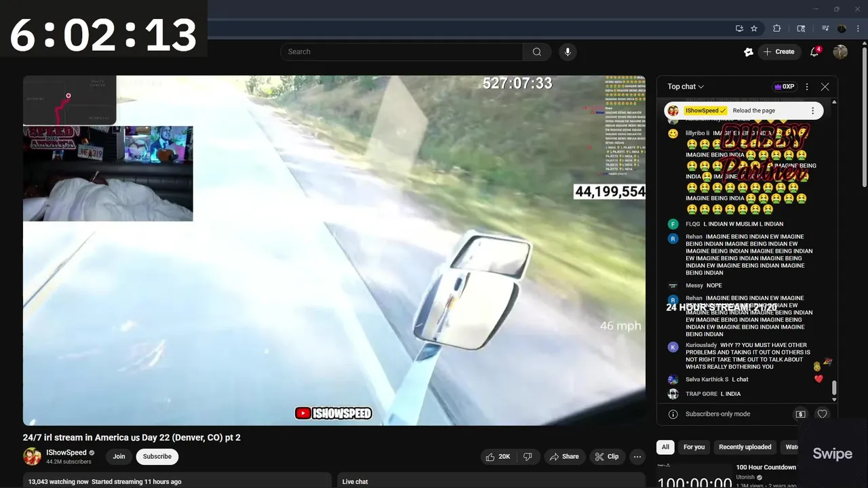Image resolution: width=868 pixels, height=488 pixels.
Task: Click the YouTube Premium star badge icon
Action: click(749, 52)
